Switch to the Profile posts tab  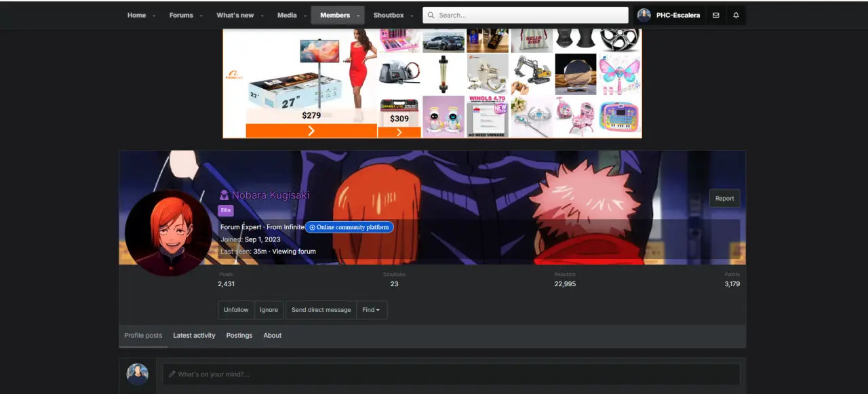[143, 336]
